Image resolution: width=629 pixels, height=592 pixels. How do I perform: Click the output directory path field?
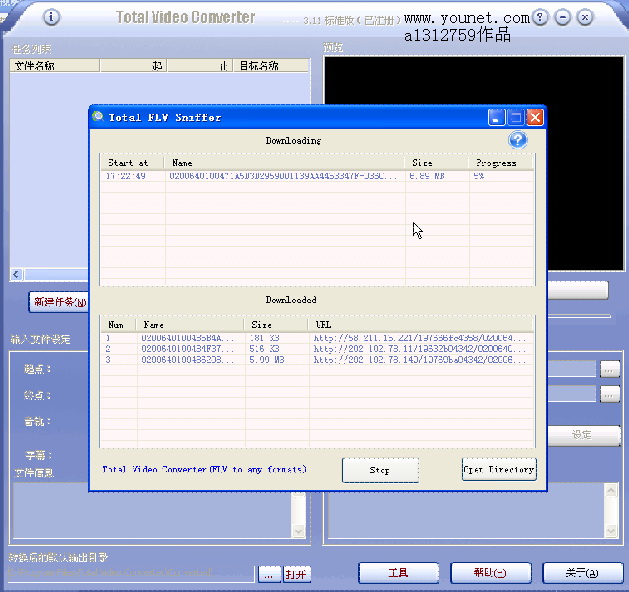click(131, 574)
